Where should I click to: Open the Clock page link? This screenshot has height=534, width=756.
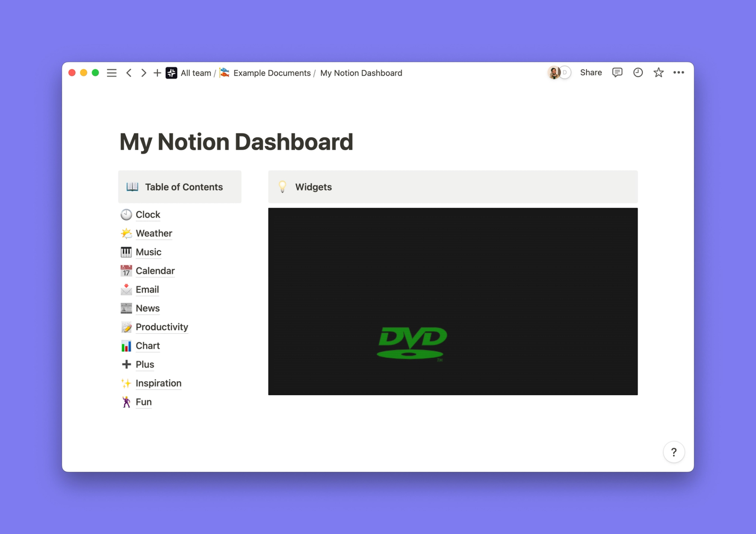(148, 214)
